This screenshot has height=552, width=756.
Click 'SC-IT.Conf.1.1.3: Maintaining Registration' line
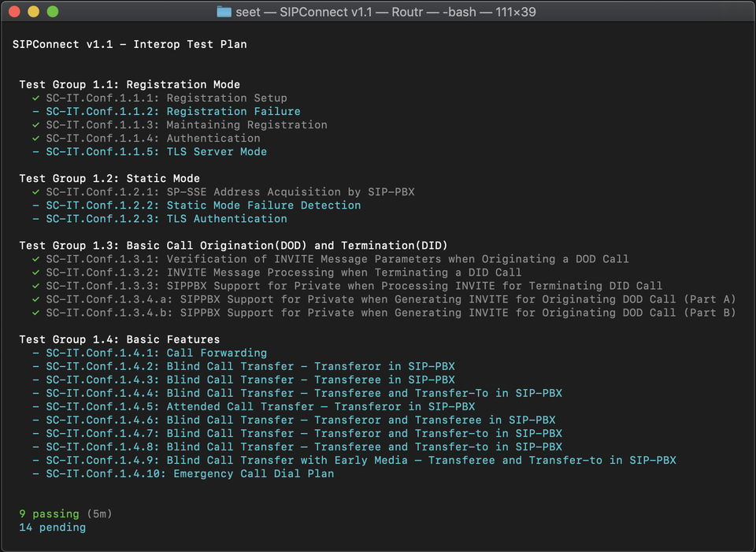(187, 125)
